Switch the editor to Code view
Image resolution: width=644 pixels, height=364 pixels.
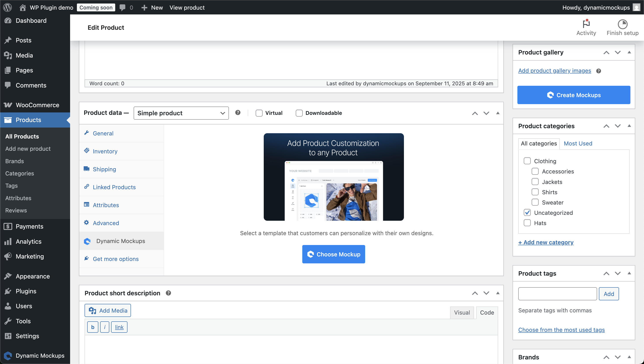[487, 312]
